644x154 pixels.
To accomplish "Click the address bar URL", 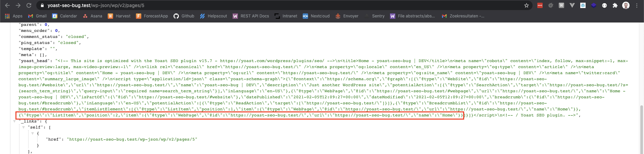I will pyautogui.click(x=96, y=5).
